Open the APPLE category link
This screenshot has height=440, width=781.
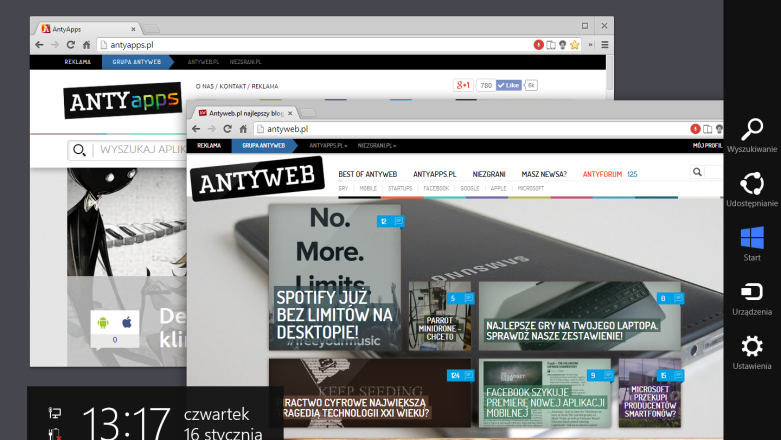click(x=498, y=188)
